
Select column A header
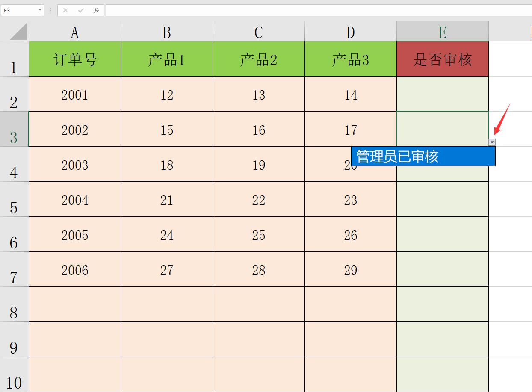point(74,31)
